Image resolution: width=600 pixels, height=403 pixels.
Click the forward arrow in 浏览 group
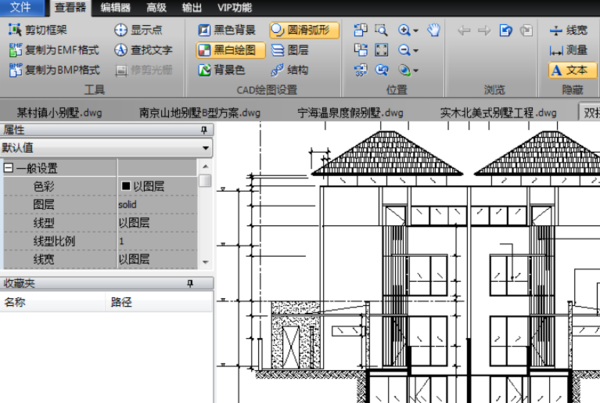pos(484,30)
